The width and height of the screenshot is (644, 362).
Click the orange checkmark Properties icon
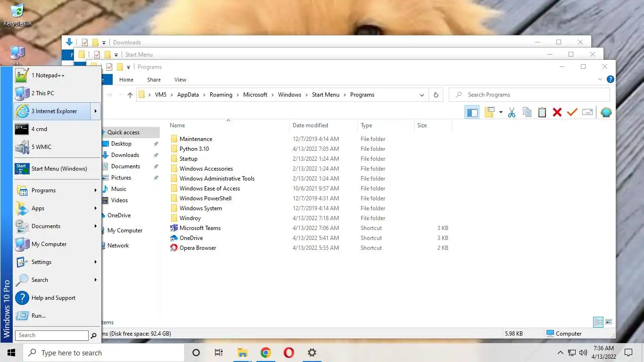(572, 112)
